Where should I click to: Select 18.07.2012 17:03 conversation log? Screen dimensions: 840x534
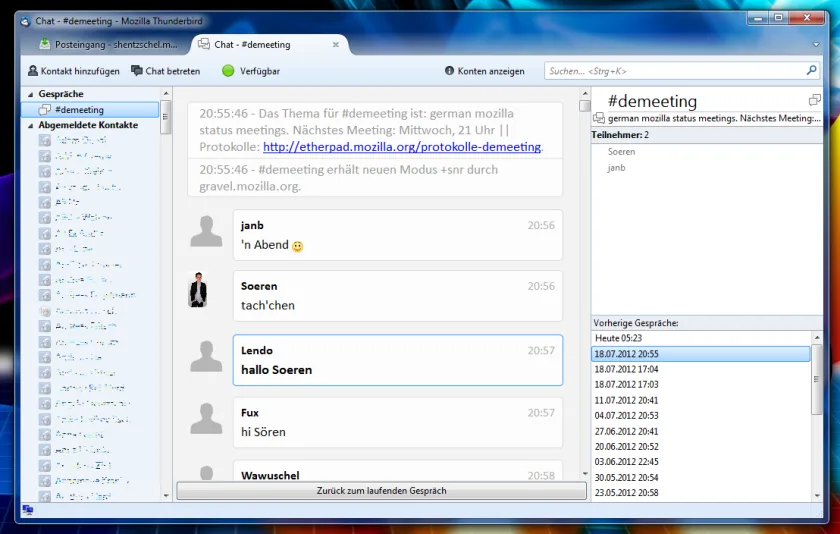click(701, 385)
